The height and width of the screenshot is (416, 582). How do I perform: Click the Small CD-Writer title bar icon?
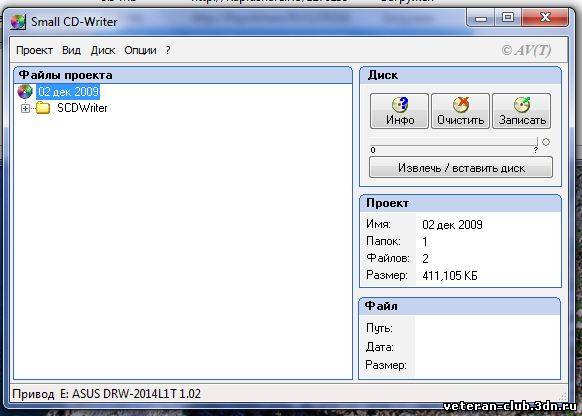tap(18, 22)
